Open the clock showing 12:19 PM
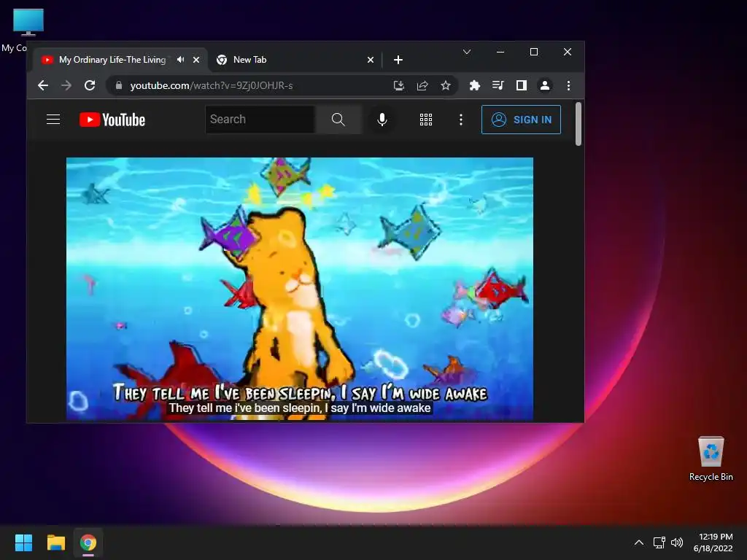 (x=713, y=542)
